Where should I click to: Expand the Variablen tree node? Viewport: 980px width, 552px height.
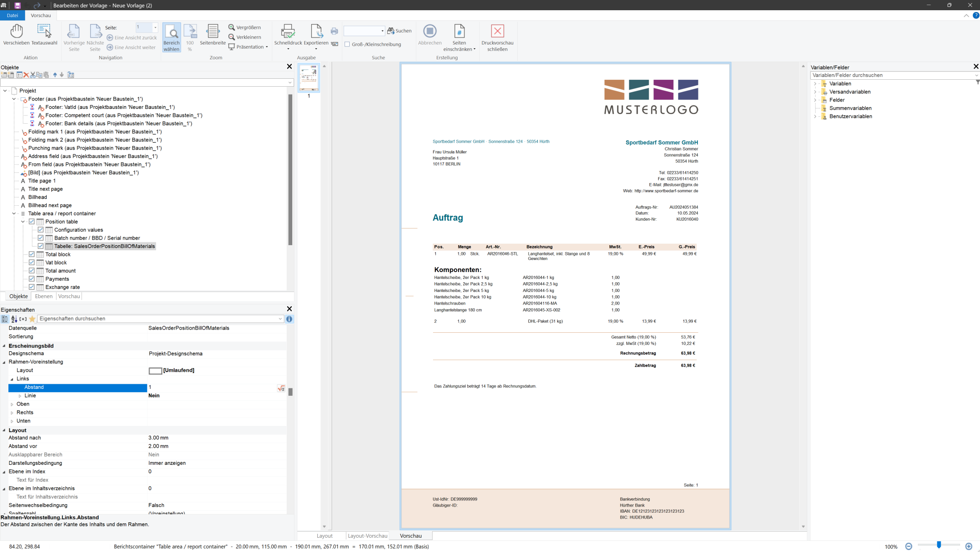coord(815,84)
